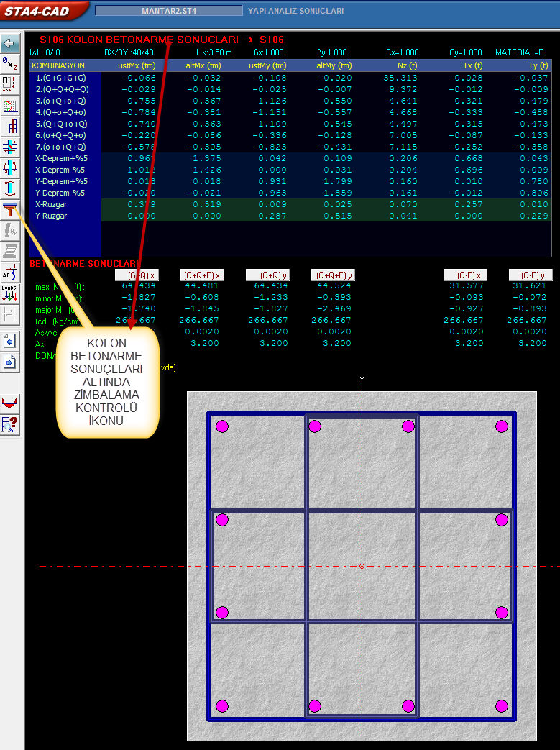560x750 pixels.
Task: Click the back arrow icon in sidebar
Action: (x=10, y=43)
